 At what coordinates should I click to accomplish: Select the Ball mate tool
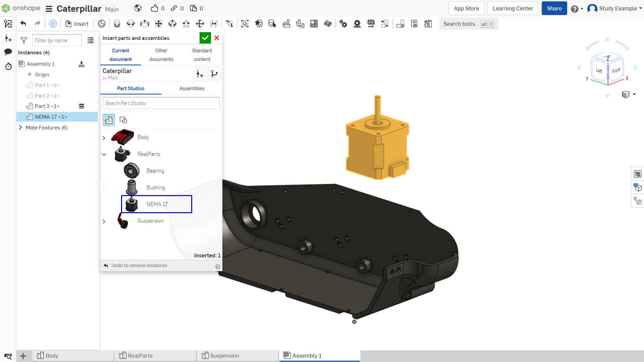200,23
